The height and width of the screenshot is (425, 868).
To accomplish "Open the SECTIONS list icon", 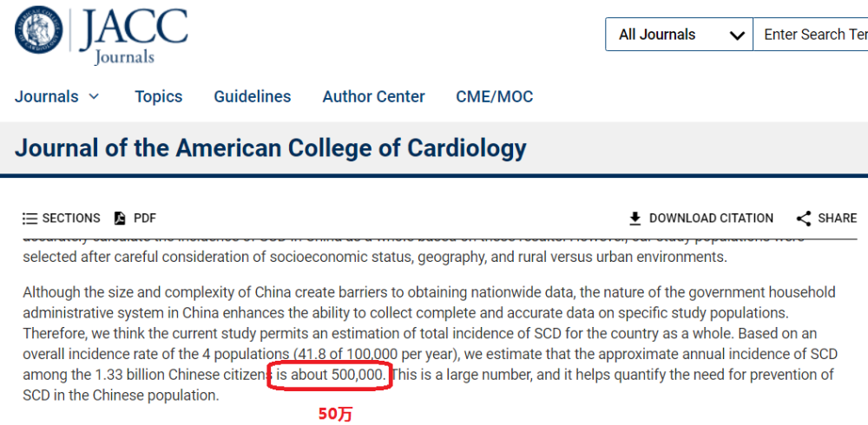I will [x=30, y=219].
